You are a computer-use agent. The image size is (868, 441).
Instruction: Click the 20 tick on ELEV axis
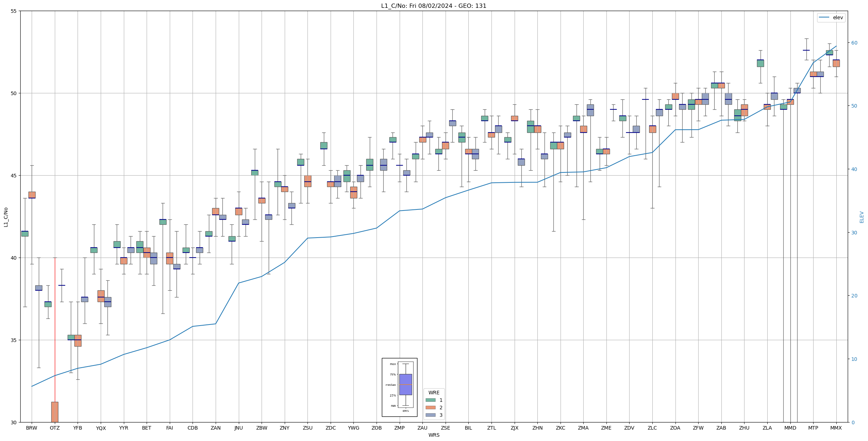(x=854, y=296)
